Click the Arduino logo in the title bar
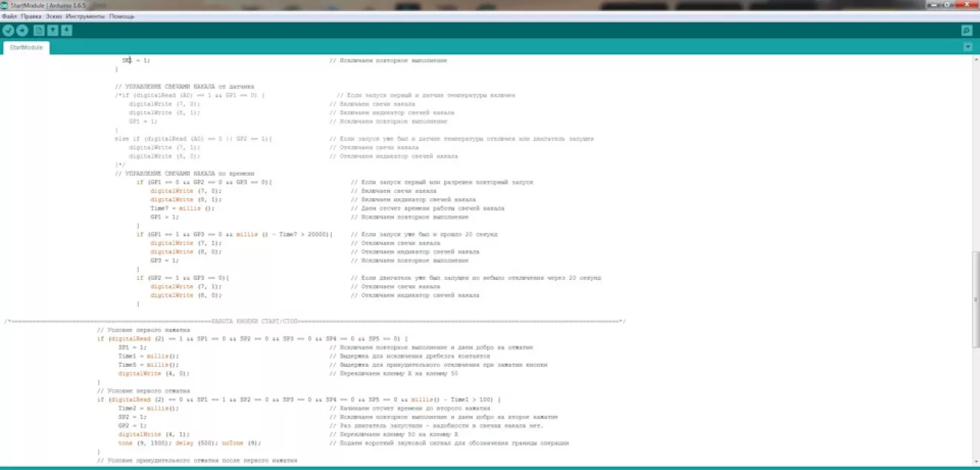The image size is (980, 470). [x=5, y=5]
